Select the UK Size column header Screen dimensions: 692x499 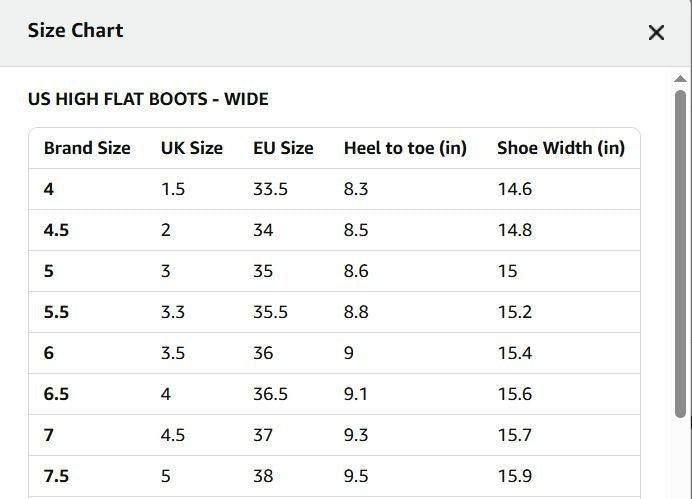point(192,148)
